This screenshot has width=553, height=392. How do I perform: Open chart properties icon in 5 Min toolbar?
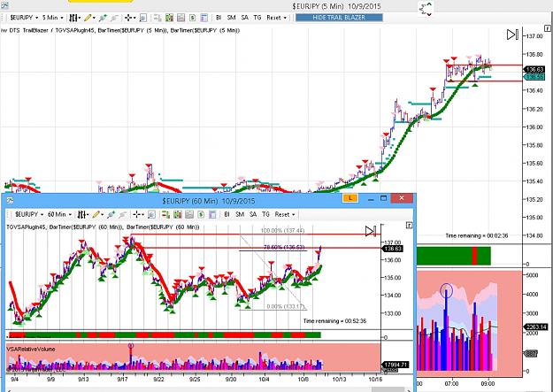pyautogui.click(x=204, y=18)
